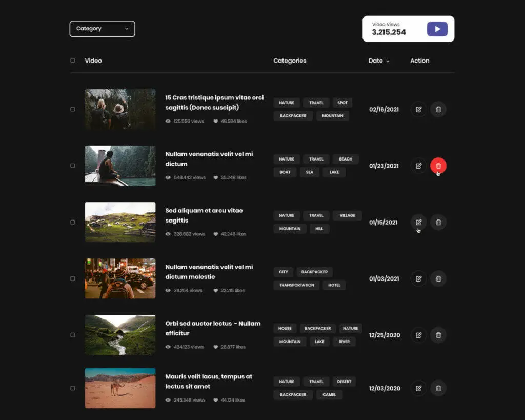
Task: Select the checkbox for the 01/23/2021 video row
Action: click(x=73, y=166)
